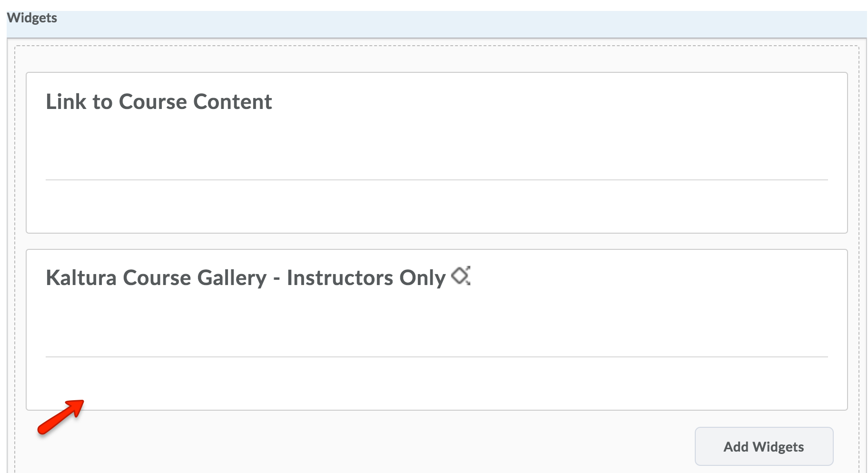Image resolution: width=868 pixels, height=473 pixels.
Task: Click the body area under Kaltura widget divider
Action: [436, 383]
